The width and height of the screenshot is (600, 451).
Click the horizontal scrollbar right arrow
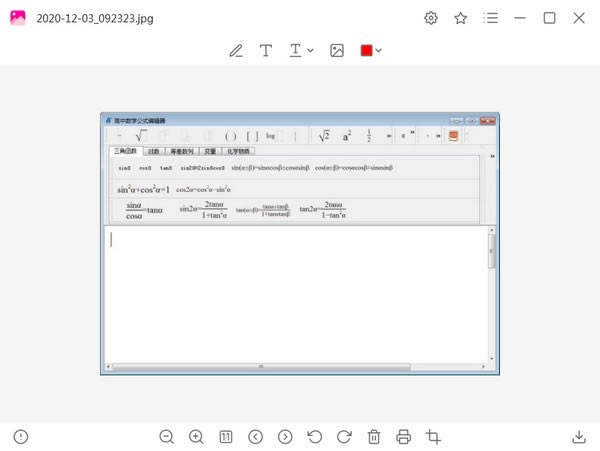point(483,366)
